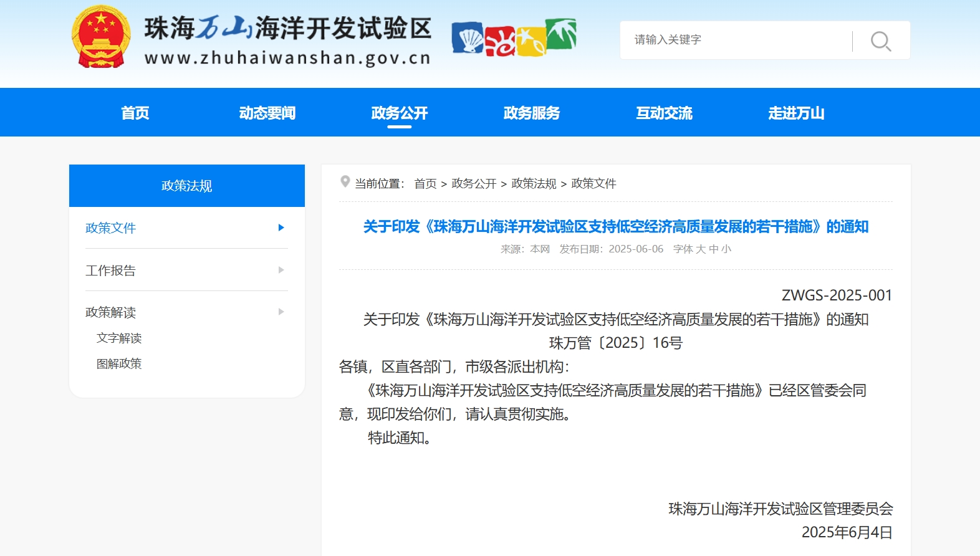Open 政务服务 from the top navigation
This screenshot has width=980, height=556.
click(x=532, y=113)
